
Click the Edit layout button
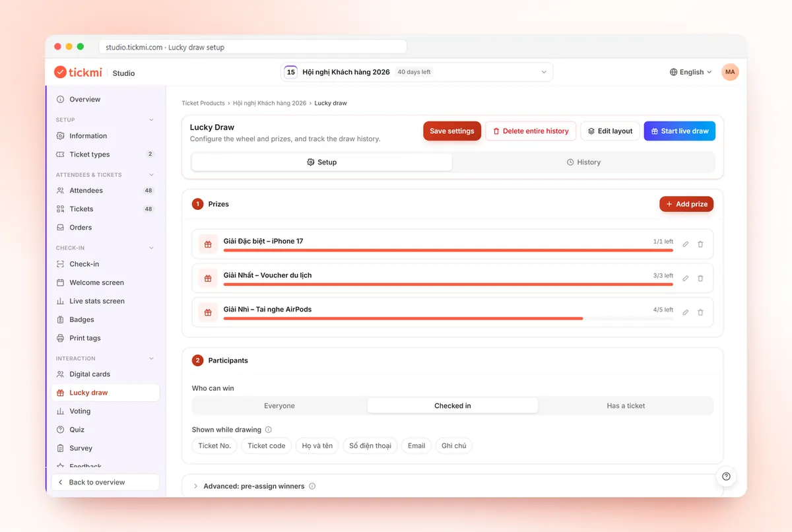(x=610, y=131)
